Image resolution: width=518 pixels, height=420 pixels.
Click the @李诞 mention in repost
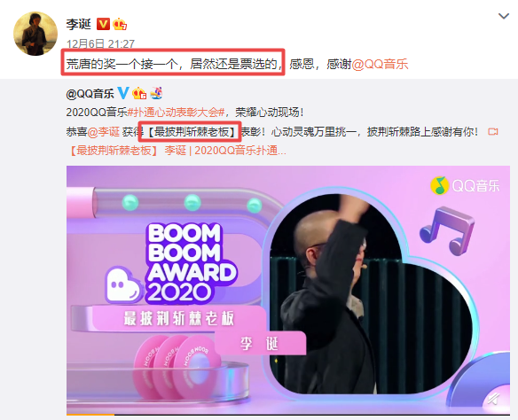104,132
